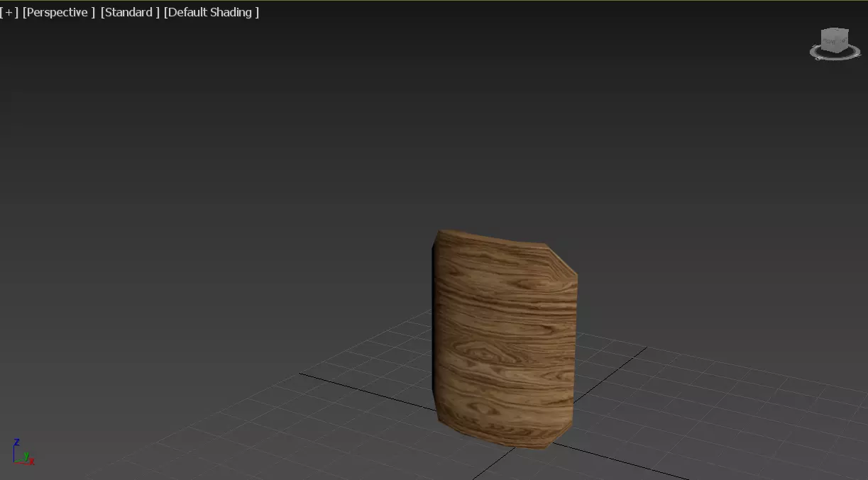This screenshot has height=480, width=868.
Task: Open the Standard viewport label menu
Action: 130,13
